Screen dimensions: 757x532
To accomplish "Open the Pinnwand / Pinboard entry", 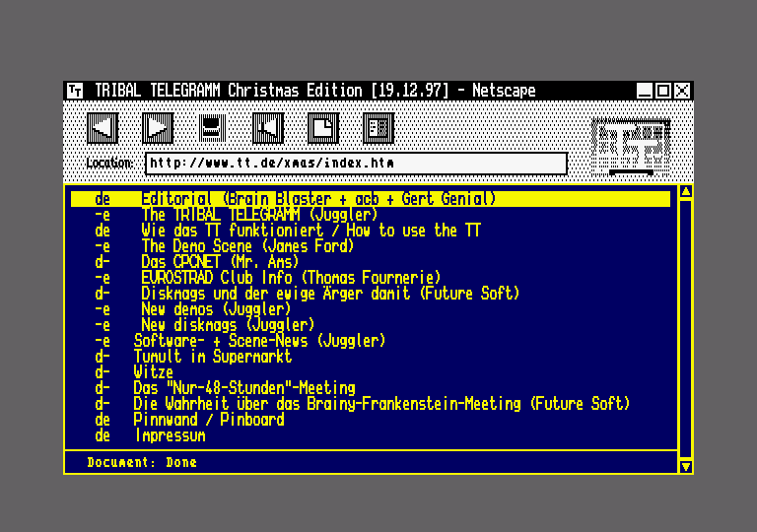I will (209, 420).
